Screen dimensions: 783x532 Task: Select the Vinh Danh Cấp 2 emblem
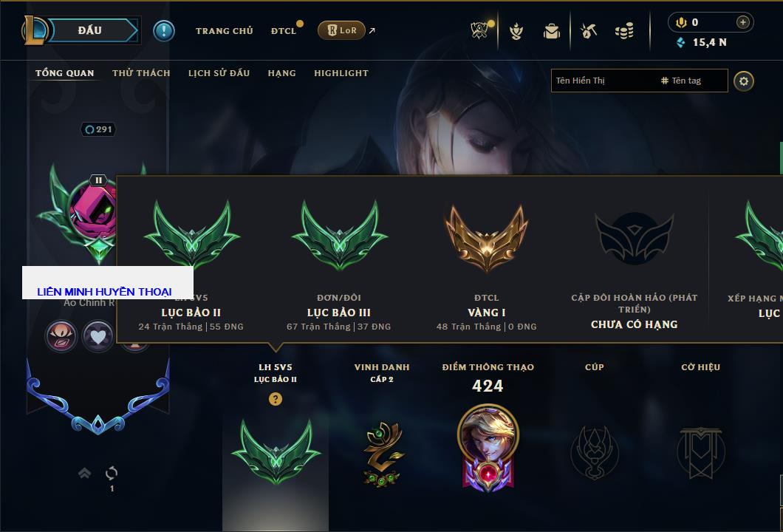tap(383, 454)
